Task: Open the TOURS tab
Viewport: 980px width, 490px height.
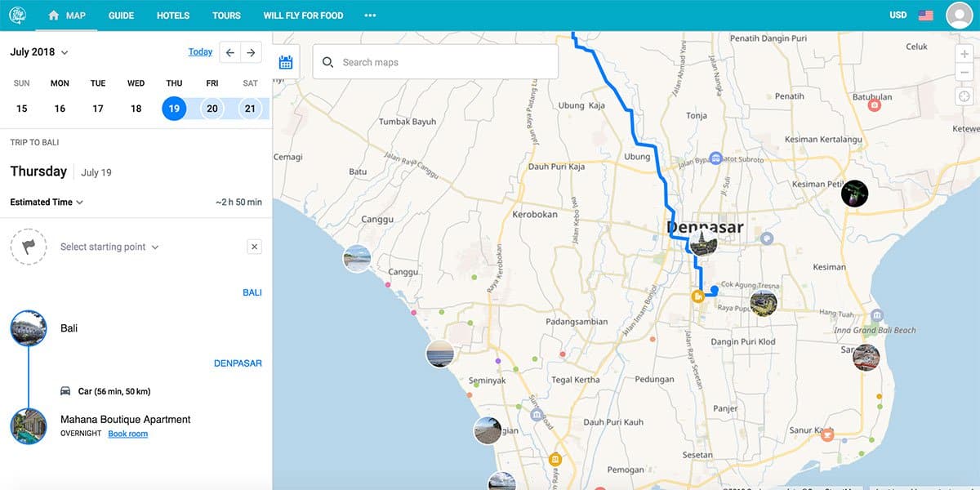Action: pyautogui.click(x=226, y=16)
